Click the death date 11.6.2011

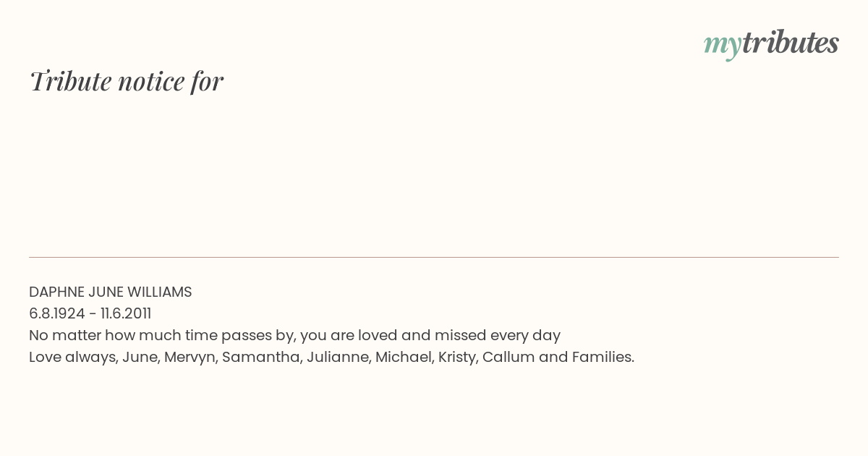[x=126, y=313]
